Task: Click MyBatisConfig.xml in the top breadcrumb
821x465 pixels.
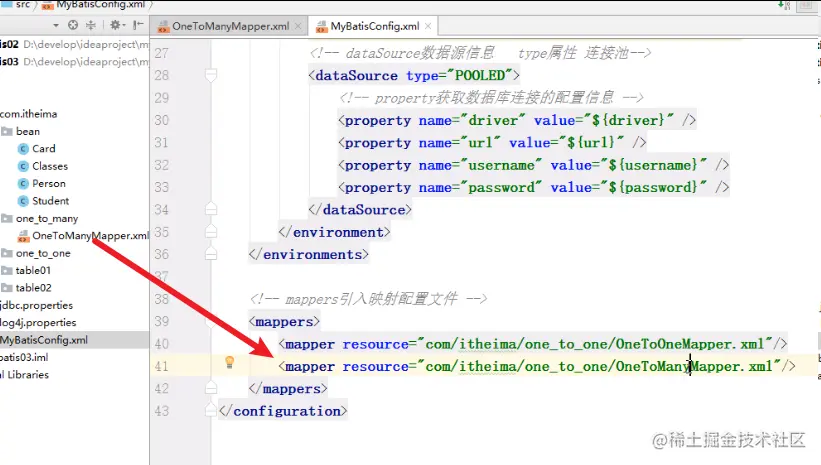Action: coord(100,4)
